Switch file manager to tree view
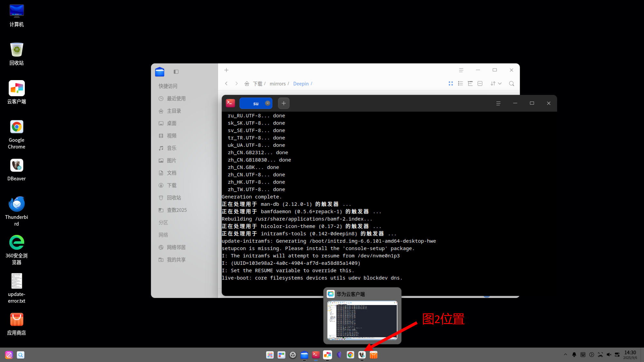 (x=470, y=83)
